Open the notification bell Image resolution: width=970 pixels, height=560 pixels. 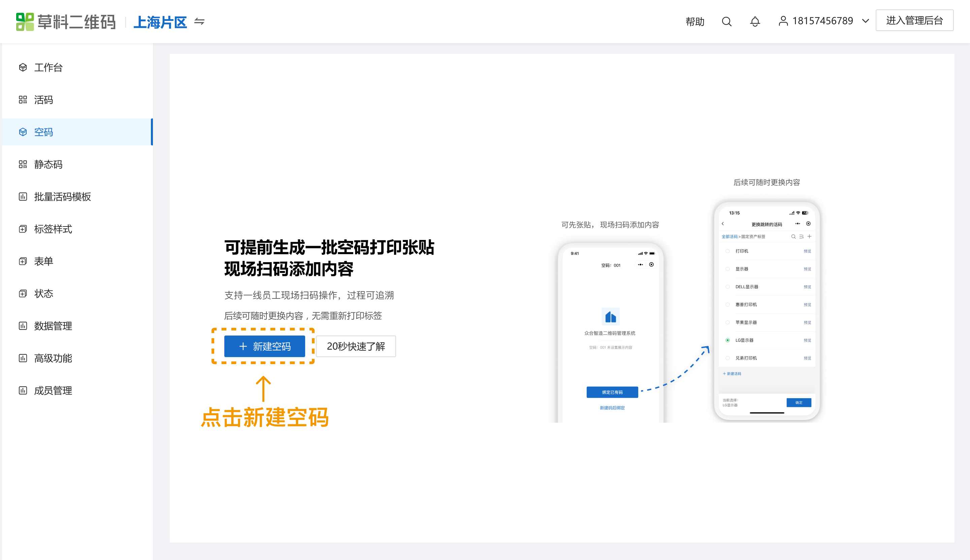pyautogui.click(x=755, y=22)
